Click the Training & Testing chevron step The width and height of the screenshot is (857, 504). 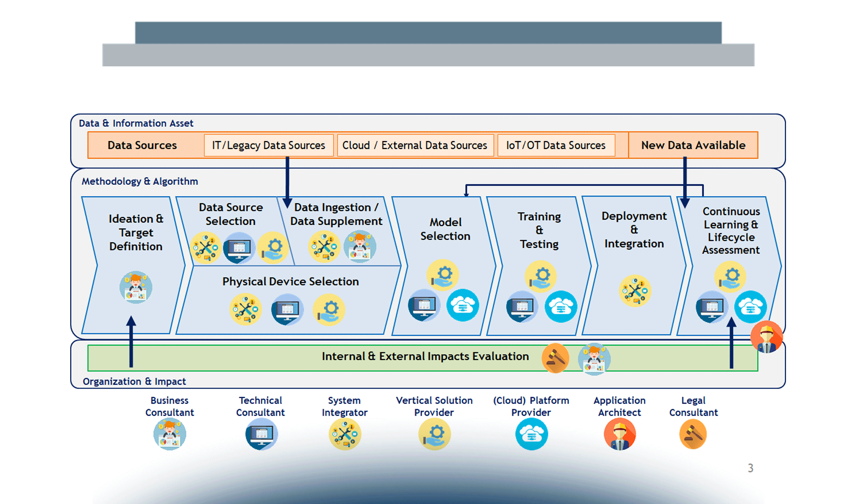pos(539,230)
